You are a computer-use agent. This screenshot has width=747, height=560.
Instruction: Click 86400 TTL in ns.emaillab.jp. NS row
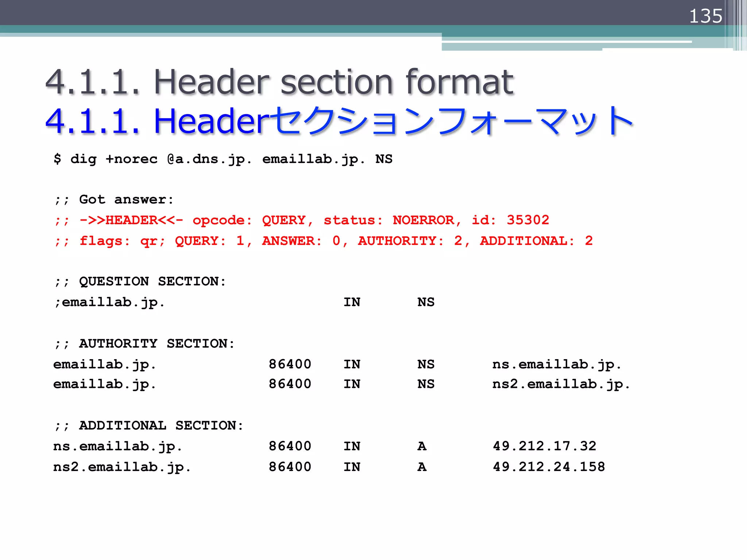pyautogui.click(x=290, y=364)
